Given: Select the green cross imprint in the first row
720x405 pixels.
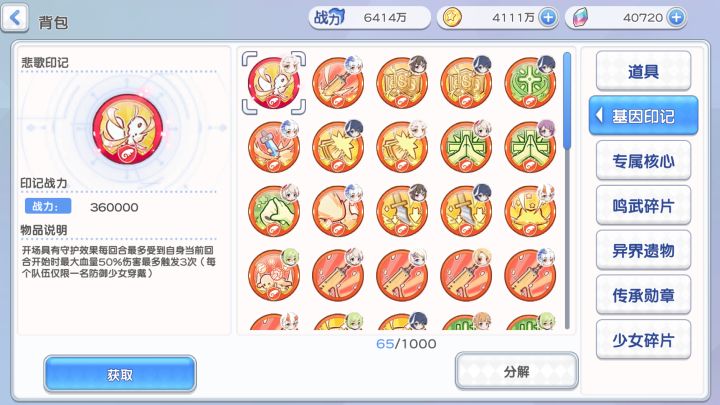Looking at the screenshot, I should pyautogui.click(x=530, y=82).
